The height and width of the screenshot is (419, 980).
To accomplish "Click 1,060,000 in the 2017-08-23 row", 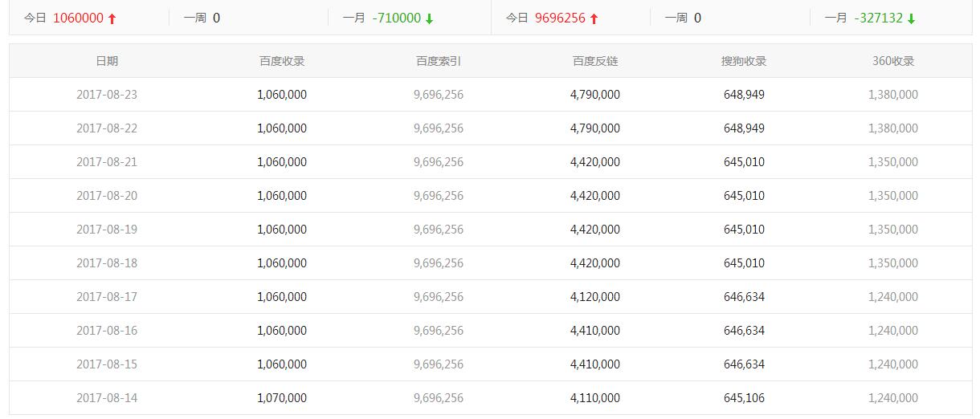I will click(x=282, y=95).
